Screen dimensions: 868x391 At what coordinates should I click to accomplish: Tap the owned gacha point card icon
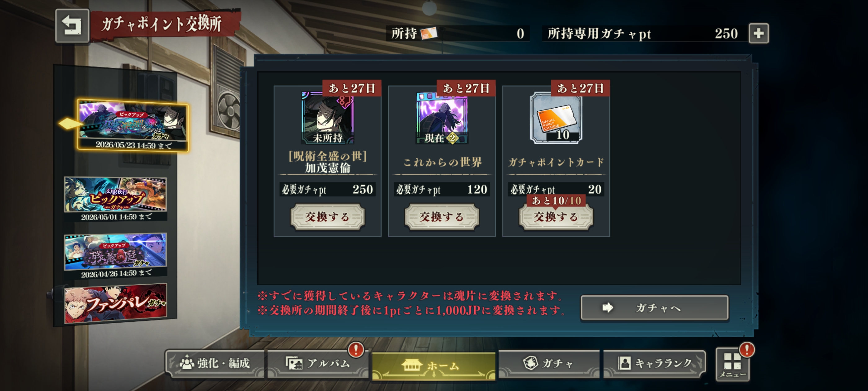click(429, 34)
